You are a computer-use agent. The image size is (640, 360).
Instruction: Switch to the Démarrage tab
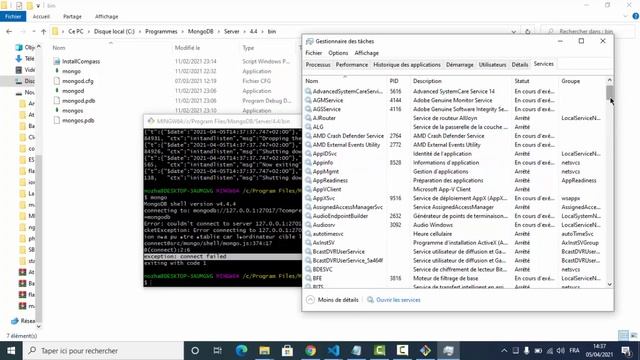point(460,65)
